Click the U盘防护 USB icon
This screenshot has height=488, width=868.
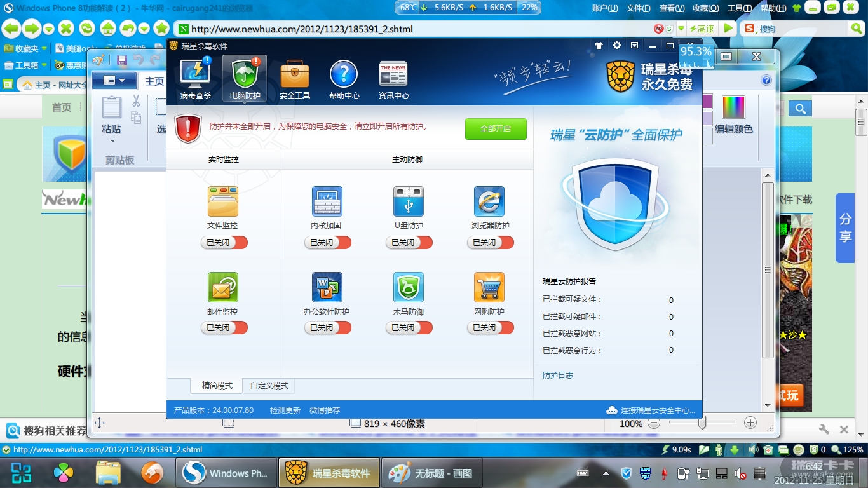click(409, 201)
